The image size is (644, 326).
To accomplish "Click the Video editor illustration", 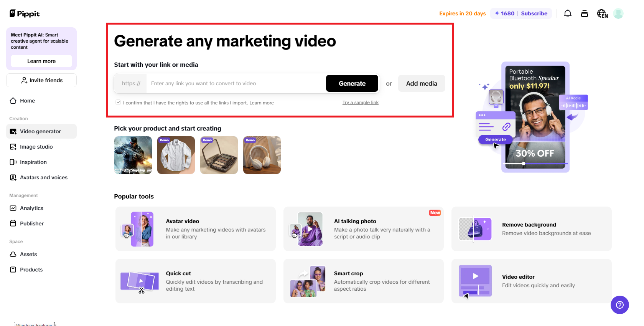I will tap(475, 281).
